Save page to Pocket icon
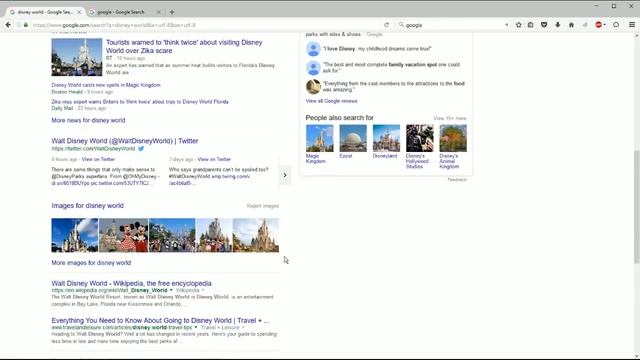This screenshot has height=360, width=640. (x=544, y=25)
